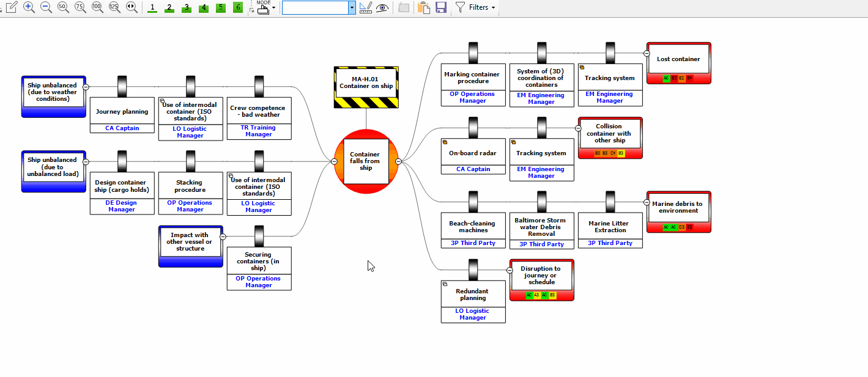This screenshot has width=868, height=377.
Task: Click the edit pencil icon in toolbar
Action: (11, 7)
